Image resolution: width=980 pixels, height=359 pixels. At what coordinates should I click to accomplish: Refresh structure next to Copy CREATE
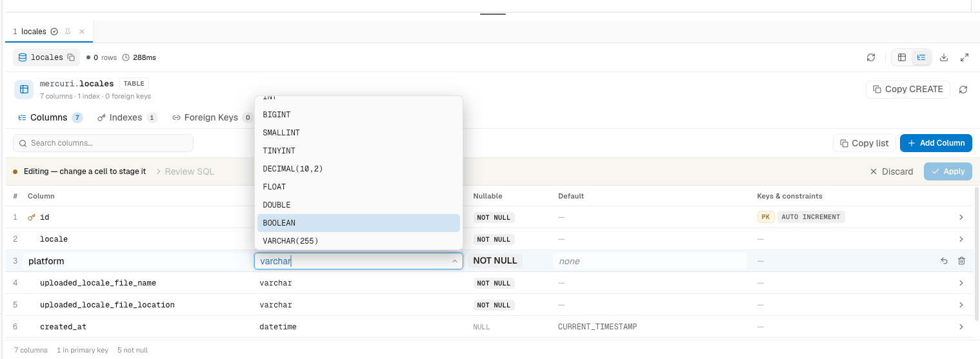[x=963, y=90]
